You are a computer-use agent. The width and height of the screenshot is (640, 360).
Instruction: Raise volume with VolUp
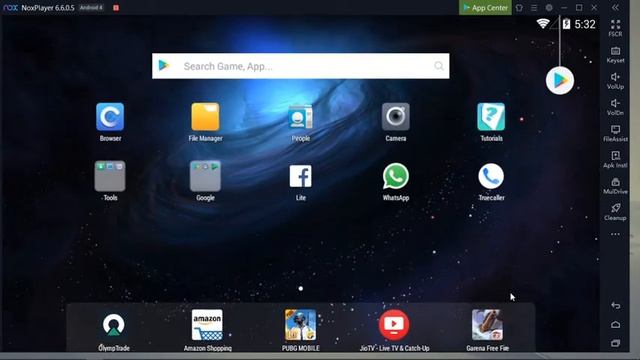tap(616, 81)
